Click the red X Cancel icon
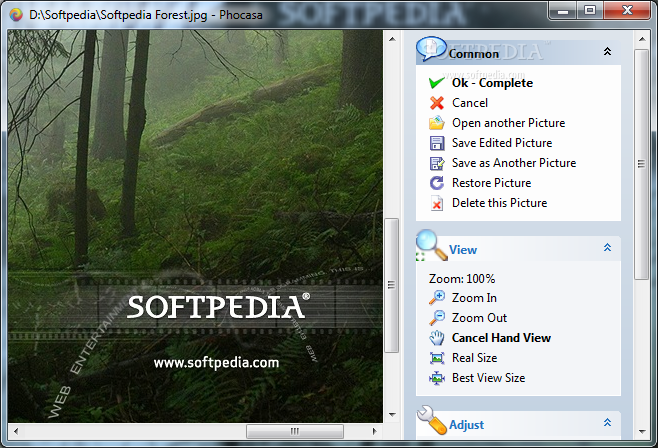The height and width of the screenshot is (448, 658). (437, 103)
